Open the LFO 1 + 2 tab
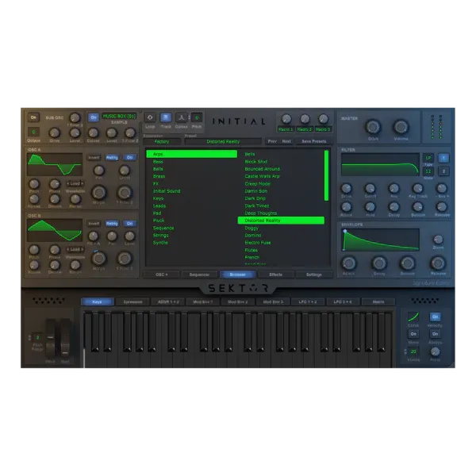The height and width of the screenshot is (476, 476). pyautogui.click(x=308, y=302)
